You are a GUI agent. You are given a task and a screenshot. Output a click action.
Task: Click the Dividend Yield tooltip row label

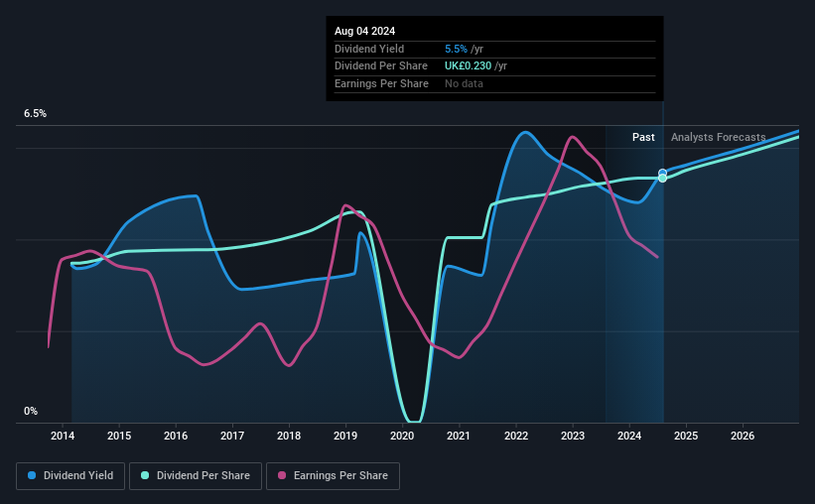pos(369,49)
